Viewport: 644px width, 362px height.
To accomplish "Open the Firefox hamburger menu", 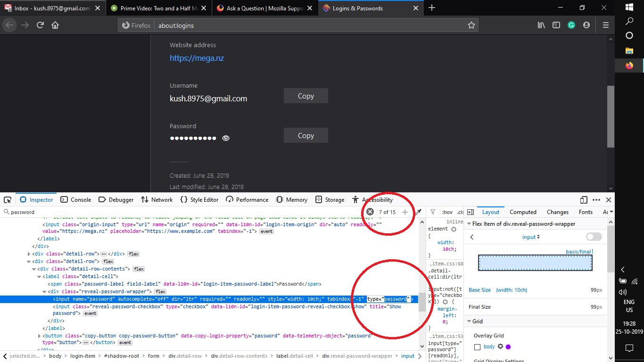I will (606, 25).
